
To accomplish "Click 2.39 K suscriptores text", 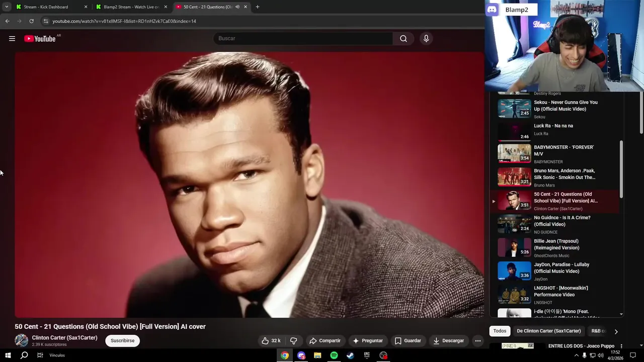I will 49,344.
